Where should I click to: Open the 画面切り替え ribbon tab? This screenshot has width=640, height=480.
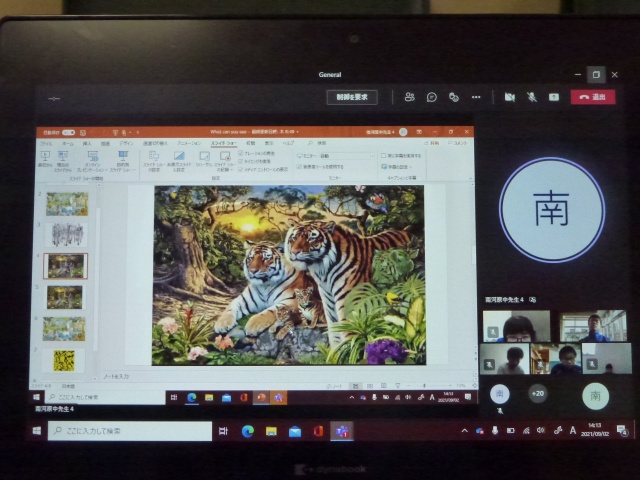(x=155, y=144)
